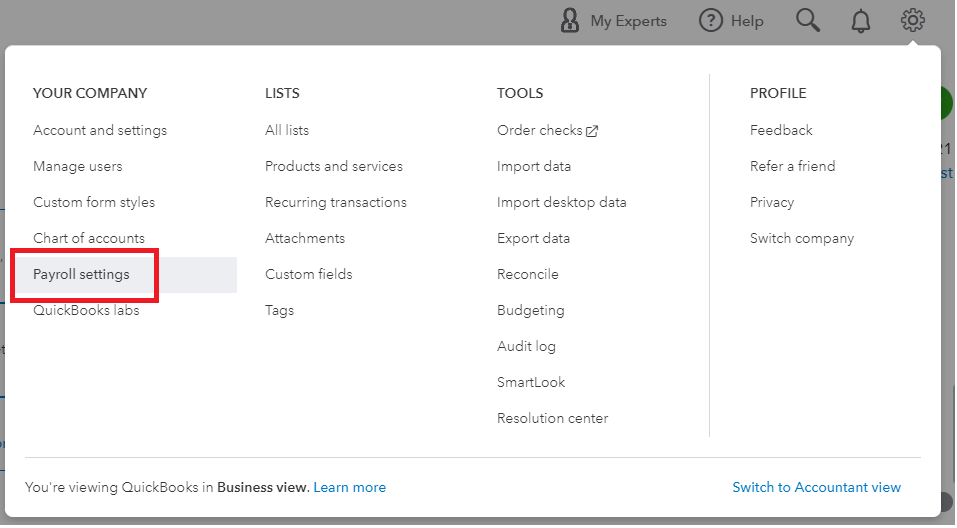This screenshot has width=957, height=528.
Task: Click the settings gear icon
Action: (x=912, y=20)
